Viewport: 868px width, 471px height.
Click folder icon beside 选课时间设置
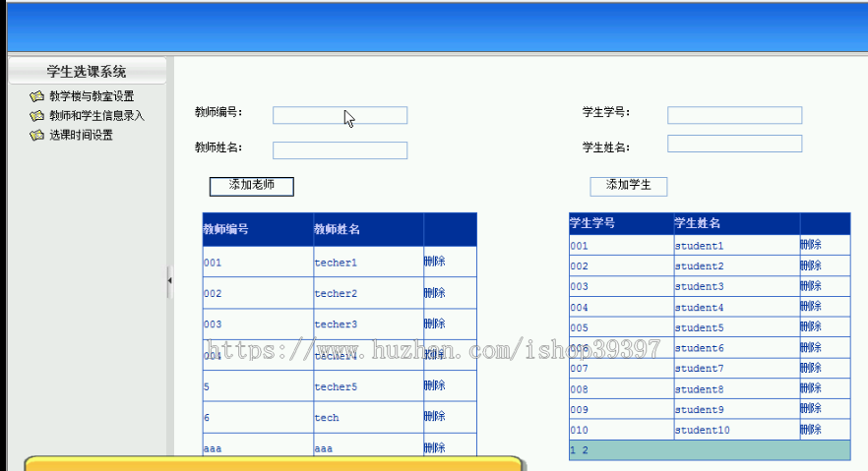[x=37, y=135]
